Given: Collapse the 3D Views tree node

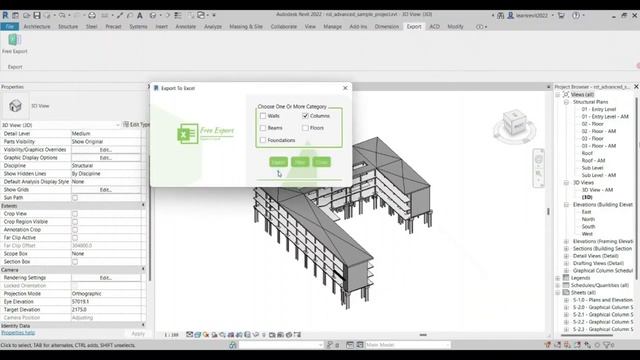Looking at the screenshot, I should click(566, 182).
